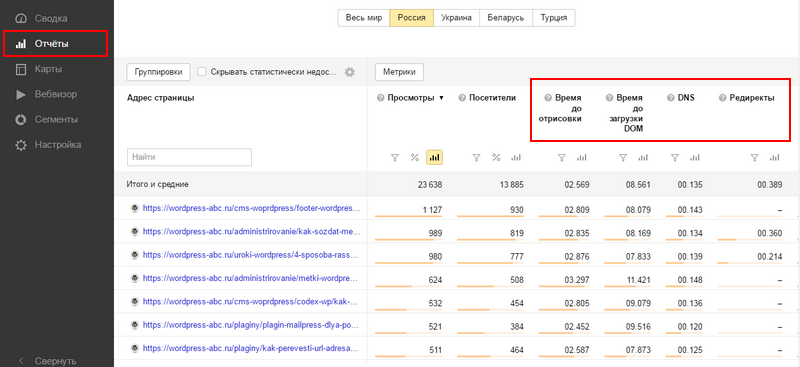Screen dimensions: 800x367
Task: Toggle bar chart icon under Время до отрисовки
Action: 582,158
